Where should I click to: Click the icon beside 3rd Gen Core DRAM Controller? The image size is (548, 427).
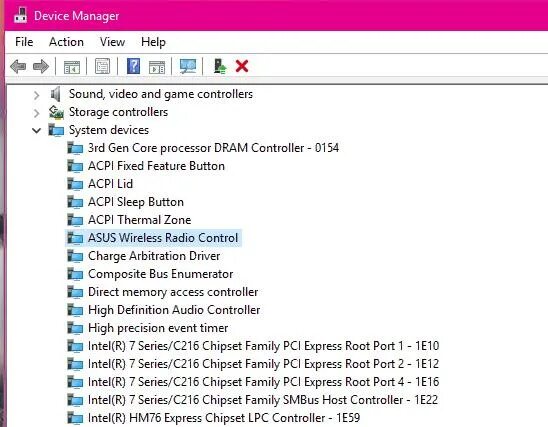coord(75,148)
